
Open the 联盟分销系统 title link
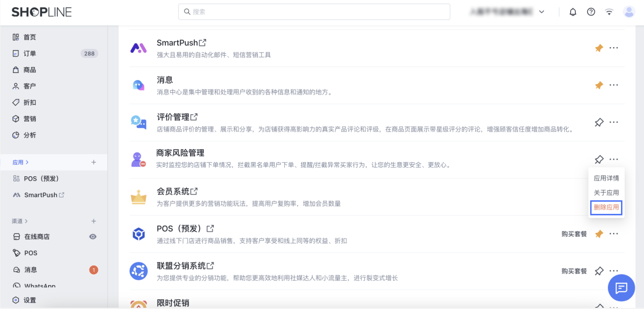tap(185, 266)
